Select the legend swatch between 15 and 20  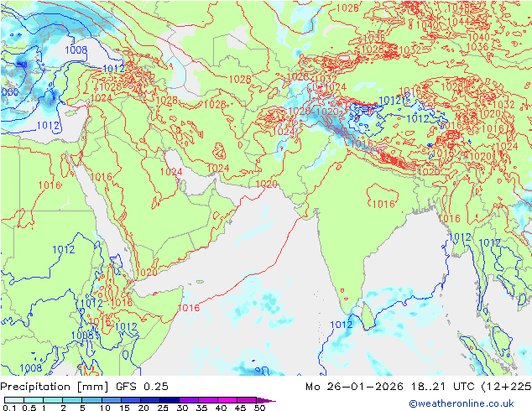(131, 400)
